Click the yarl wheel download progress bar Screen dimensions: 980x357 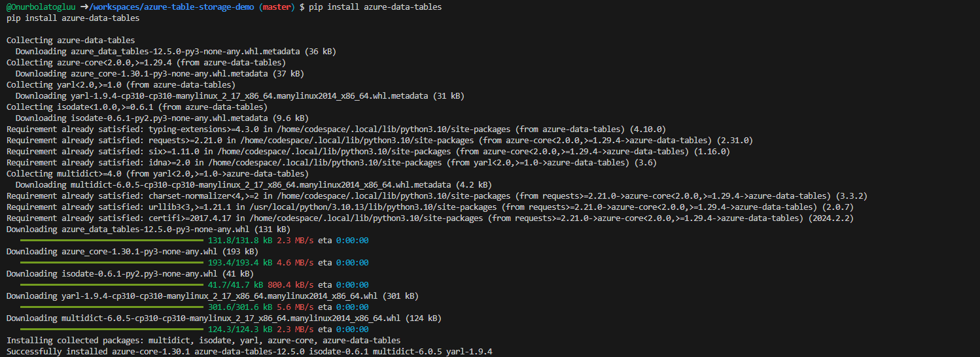111,307
